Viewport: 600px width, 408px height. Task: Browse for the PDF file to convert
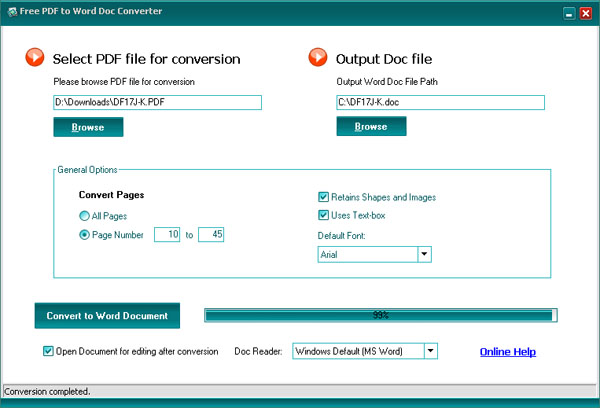pos(88,126)
